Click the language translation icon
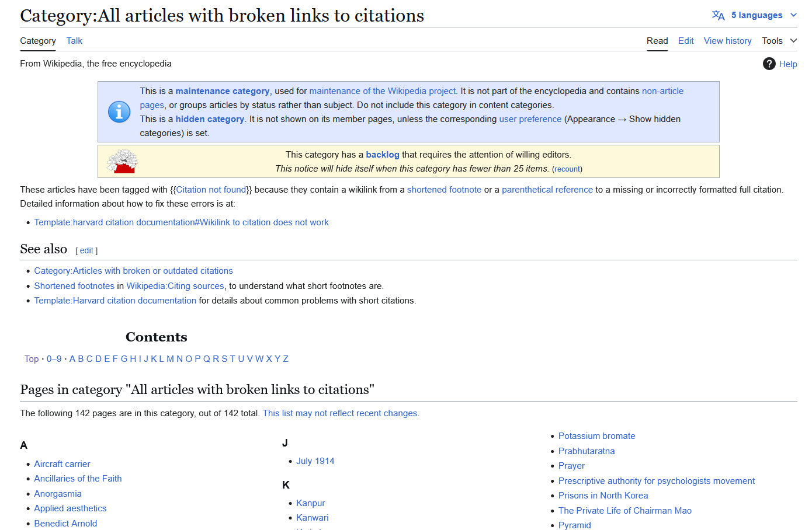This screenshot has width=812, height=530. pyautogui.click(x=718, y=15)
